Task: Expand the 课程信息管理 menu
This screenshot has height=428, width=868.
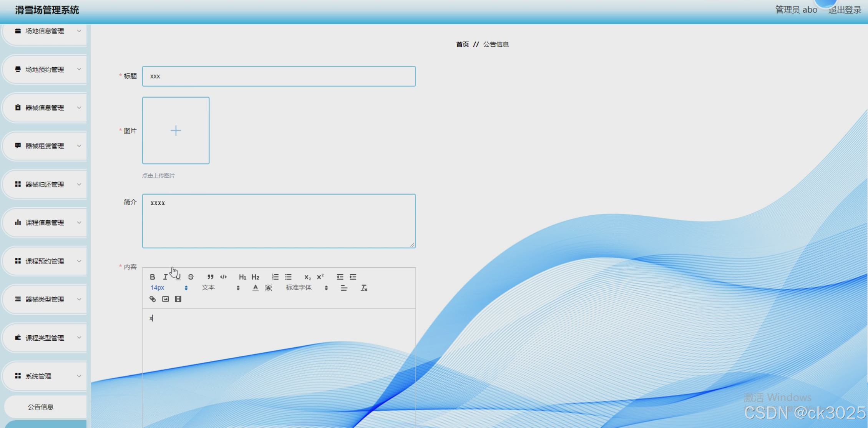Action: pos(45,223)
